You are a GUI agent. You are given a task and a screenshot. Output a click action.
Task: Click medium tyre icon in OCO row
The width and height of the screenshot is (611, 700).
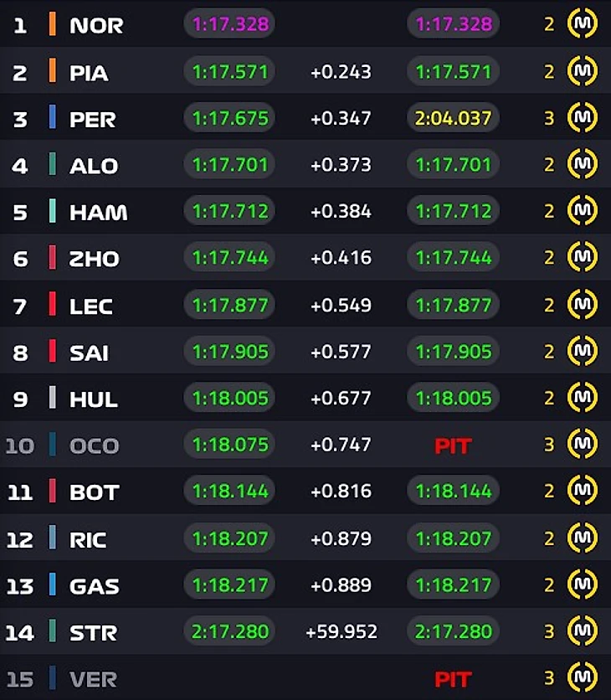point(582,445)
